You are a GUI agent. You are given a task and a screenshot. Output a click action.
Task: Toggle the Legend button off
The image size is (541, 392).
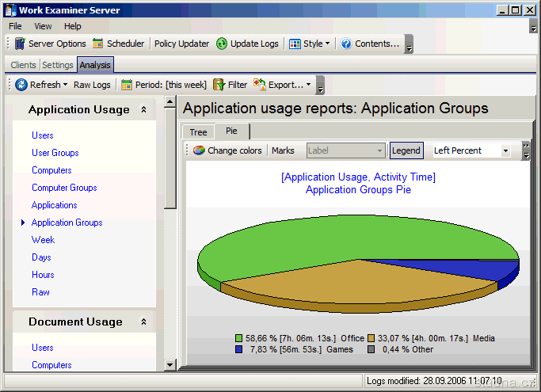pyautogui.click(x=406, y=150)
